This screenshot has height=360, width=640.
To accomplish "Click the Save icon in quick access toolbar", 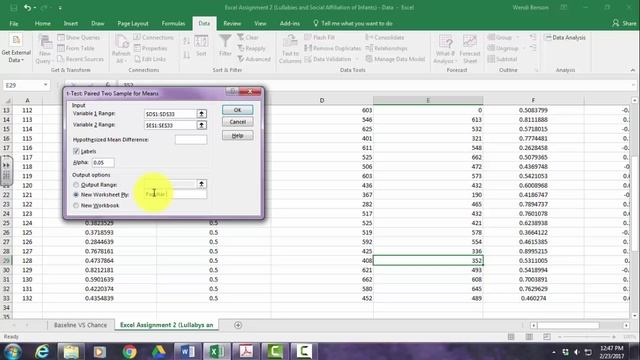I will click(x=13, y=8).
